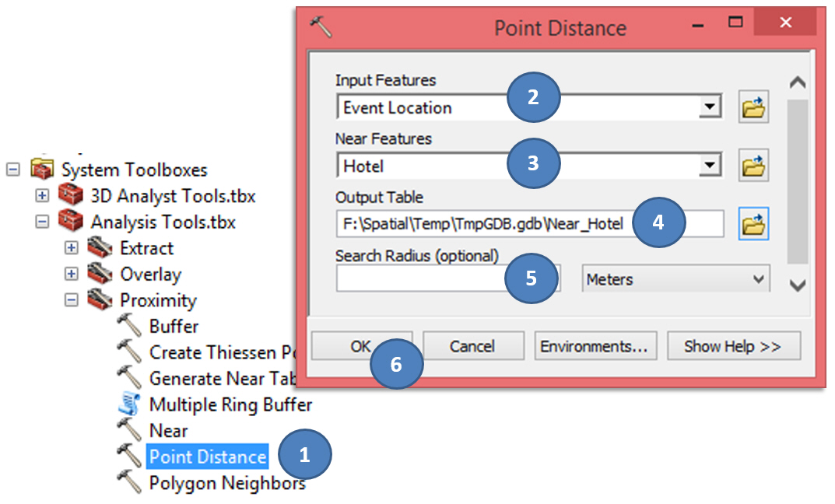Image resolution: width=835 pixels, height=504 pixels.
Task: Browse for Output Table with folder icon
Action: pyautogui.click(x=753, y=224)
